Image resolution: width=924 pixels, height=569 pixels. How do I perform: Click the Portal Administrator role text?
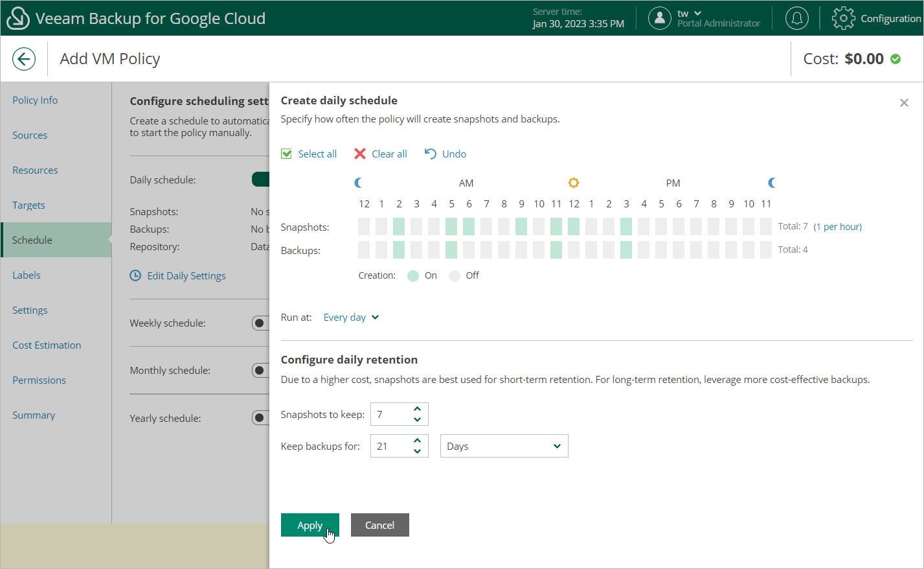[x=719, y=23]
